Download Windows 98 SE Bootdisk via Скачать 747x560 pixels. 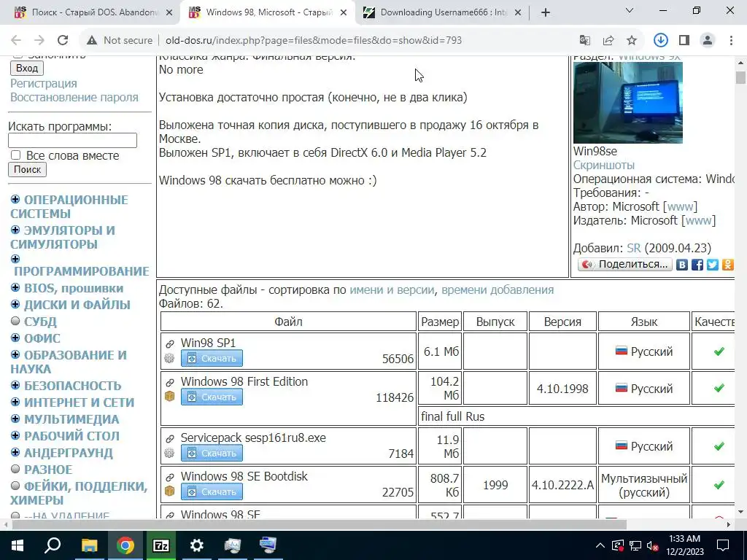212,491
